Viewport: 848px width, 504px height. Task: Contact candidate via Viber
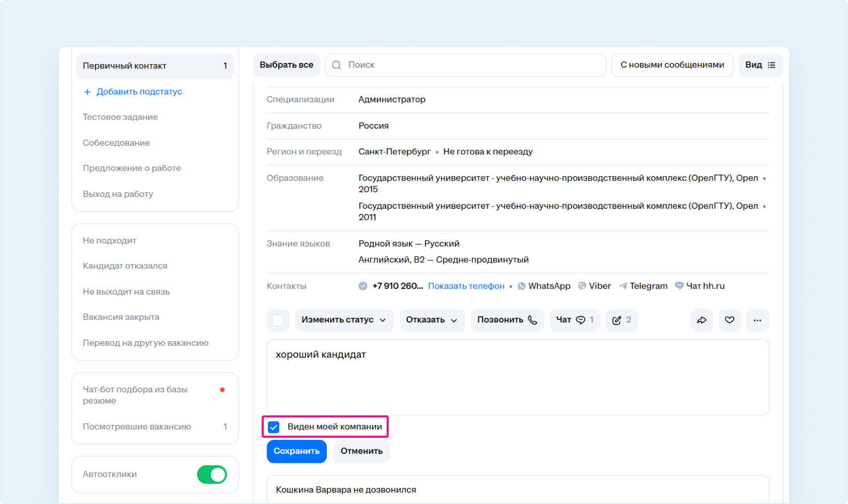tap(594, 286)
